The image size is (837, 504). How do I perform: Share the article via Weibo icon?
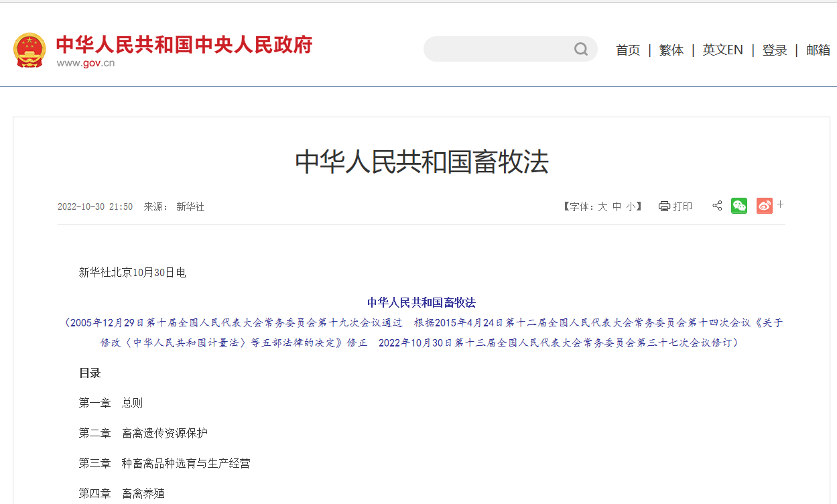tap(764, 206)
